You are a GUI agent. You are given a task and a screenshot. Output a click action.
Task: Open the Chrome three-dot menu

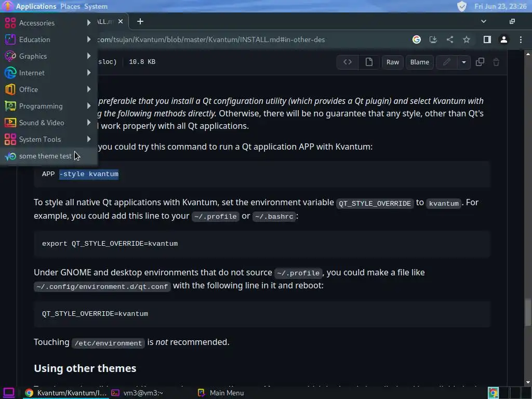coord(521,39)
